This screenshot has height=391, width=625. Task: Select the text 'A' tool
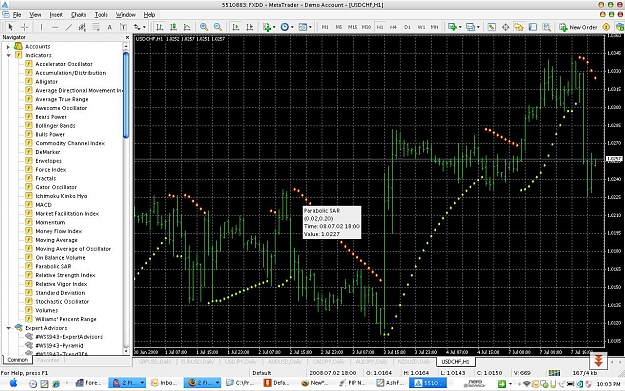click(110, 27)
